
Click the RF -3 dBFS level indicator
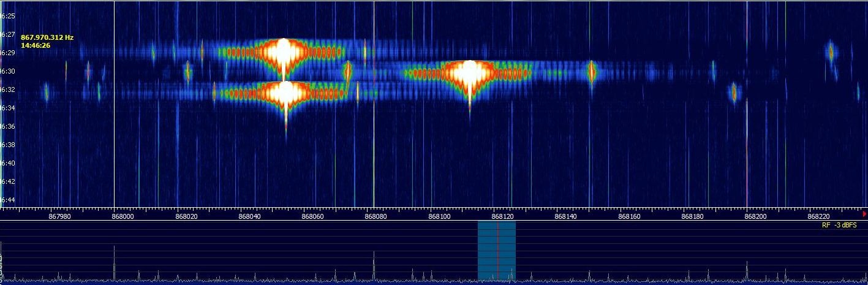point(839,226)
